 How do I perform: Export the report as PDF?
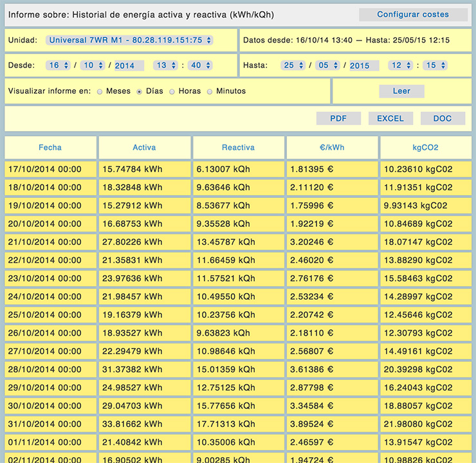click(338, 118)
